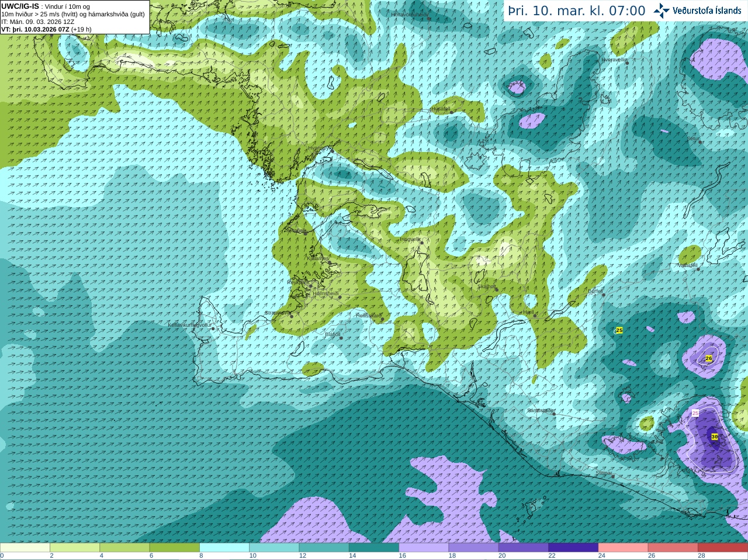
Task: Select the 0–2 m/s legend swatch
Action: (x=25, y=548)
